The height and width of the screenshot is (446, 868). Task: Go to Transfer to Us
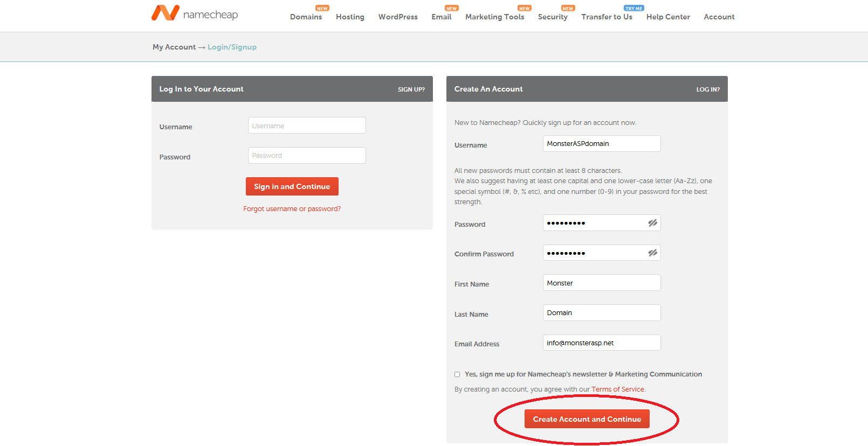607,17
